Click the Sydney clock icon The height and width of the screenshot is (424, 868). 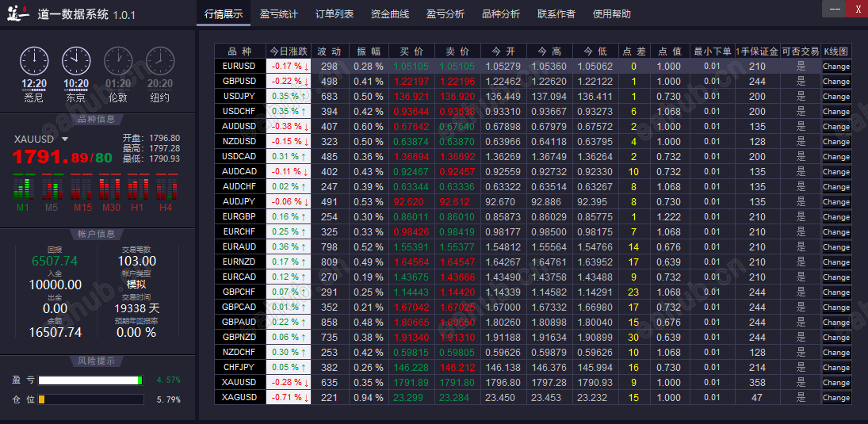coord(34,61)
